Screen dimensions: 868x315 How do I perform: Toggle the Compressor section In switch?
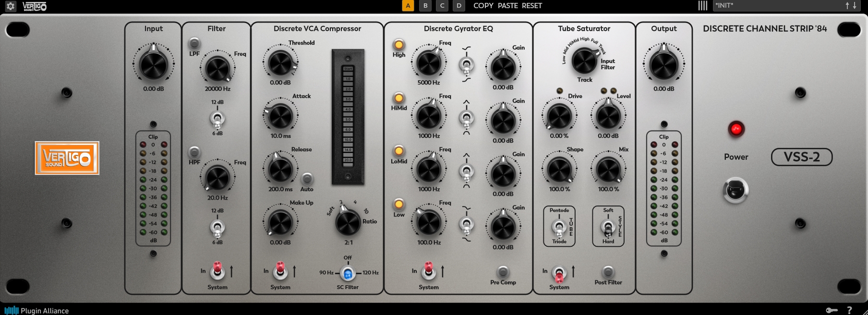pyautogui.click(x=280, y=271)
